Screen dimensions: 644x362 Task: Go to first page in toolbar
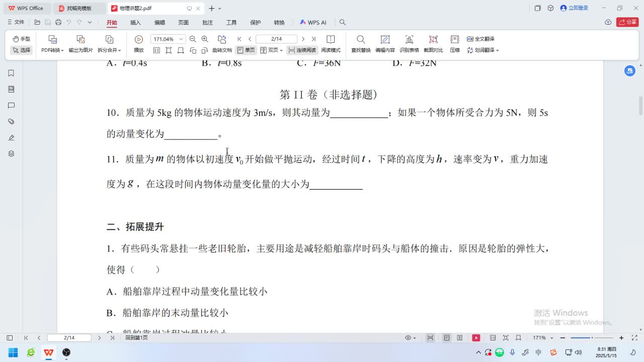click(239, 39)
